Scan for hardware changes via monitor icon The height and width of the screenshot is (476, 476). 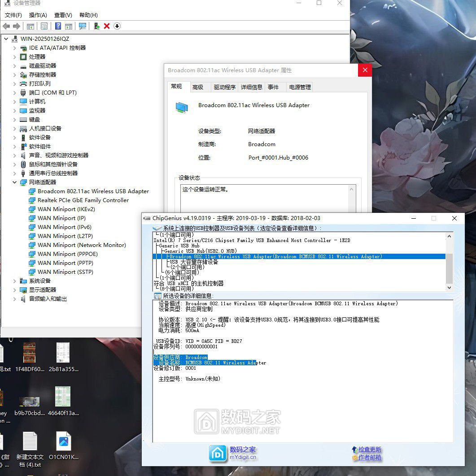pos(82,26)
